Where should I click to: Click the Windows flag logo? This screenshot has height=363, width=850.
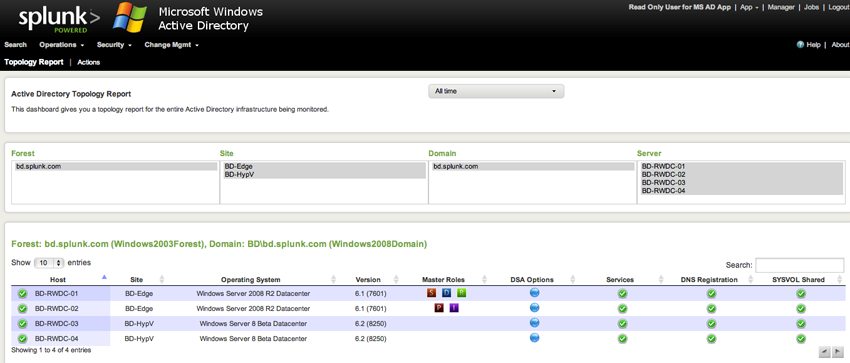[130, 17]
